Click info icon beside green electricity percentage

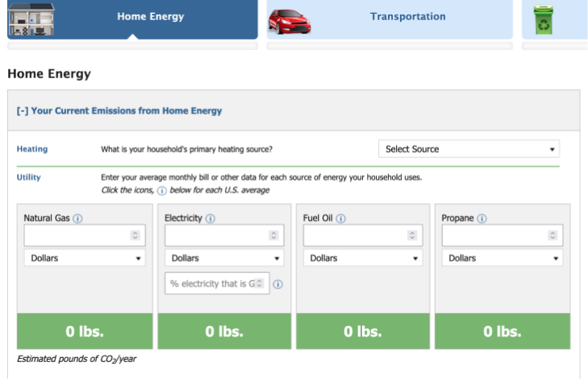(x=278, y=284)
